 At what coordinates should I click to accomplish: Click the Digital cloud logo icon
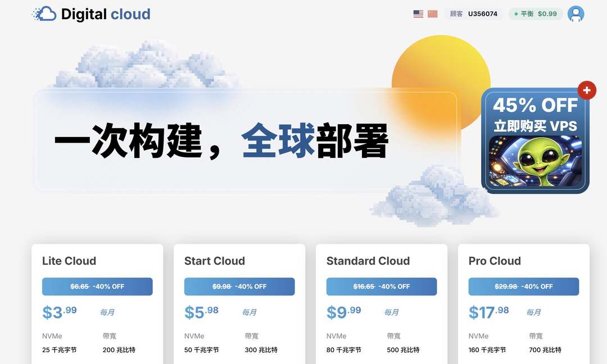click(x=44, y=13)
